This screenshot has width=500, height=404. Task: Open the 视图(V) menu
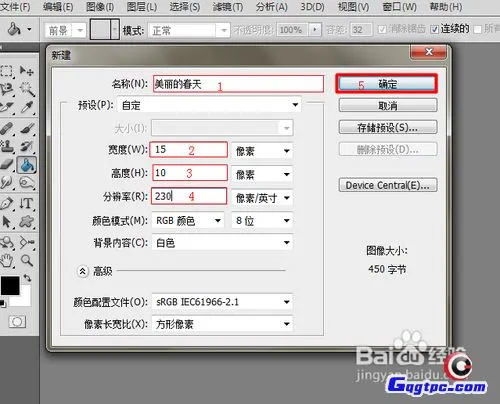tap(353, 7)
